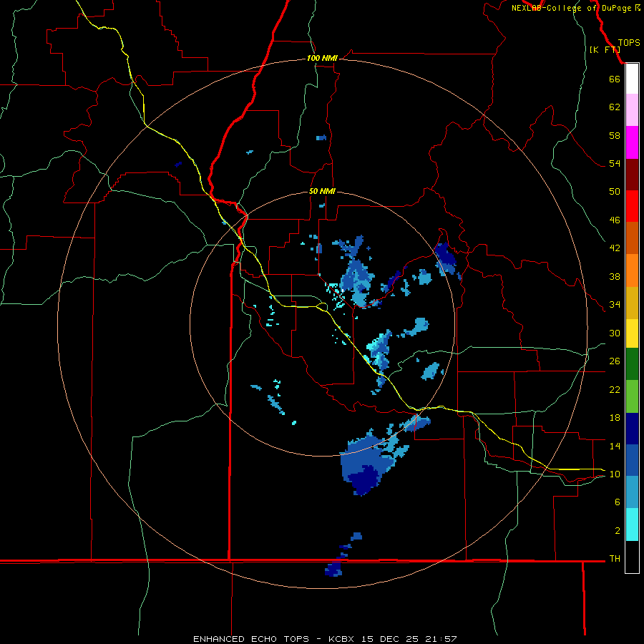Image resolution: width=644 pixels, height=644 pixels.
Task: Click legend value 2
Action: click(618, 531)
